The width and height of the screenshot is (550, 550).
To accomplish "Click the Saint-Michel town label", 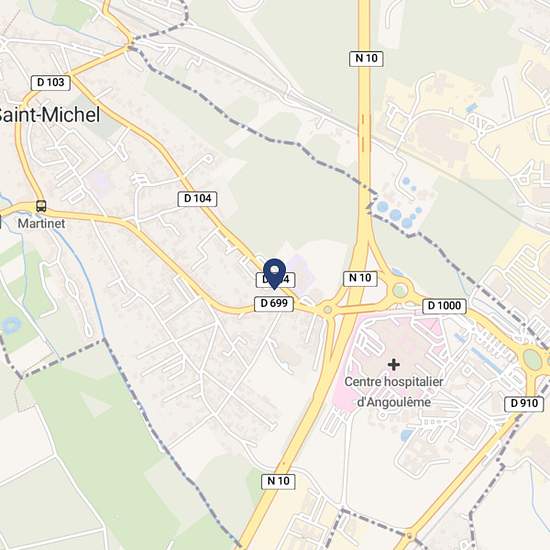I will click(49, 115).
